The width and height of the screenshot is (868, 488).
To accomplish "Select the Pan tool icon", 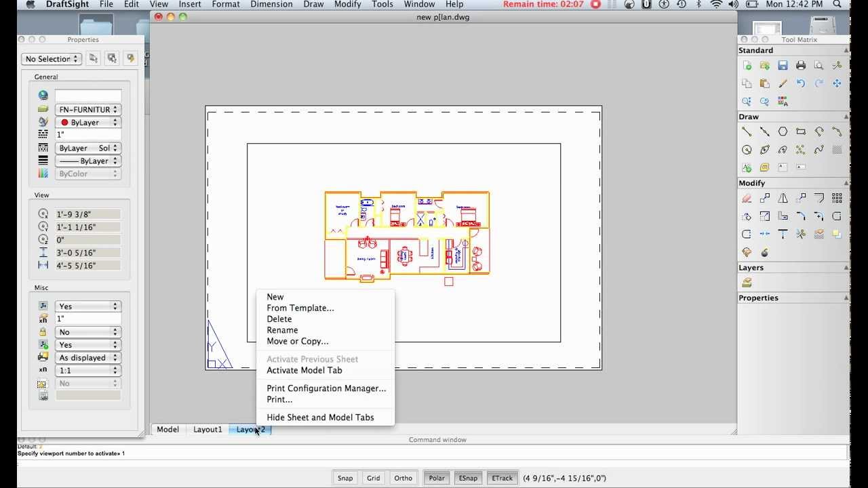I will pyautogui.click(x=837, y=83).
